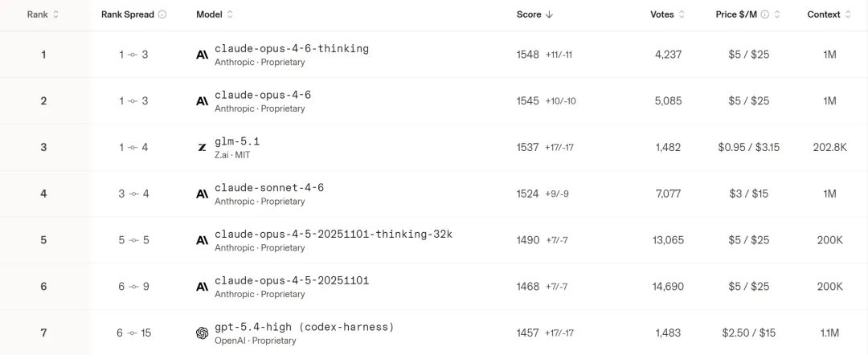
Task: Open gpt-5.4-high (codex-harness) model link
Action: (304, 327)
